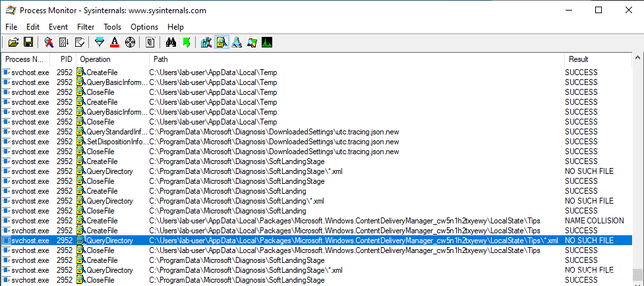Toggle Show Process and Thread Activity
Screen dimensions: 644x286
252,42
